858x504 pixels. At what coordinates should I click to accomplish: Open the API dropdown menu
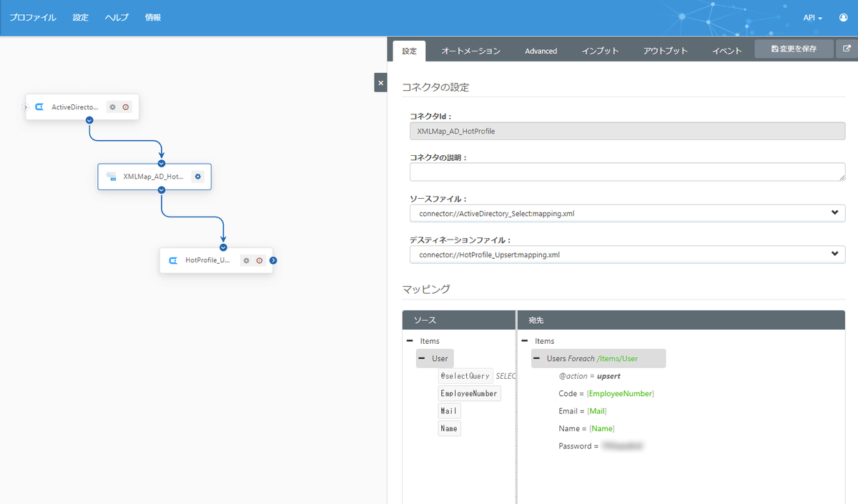813,17
